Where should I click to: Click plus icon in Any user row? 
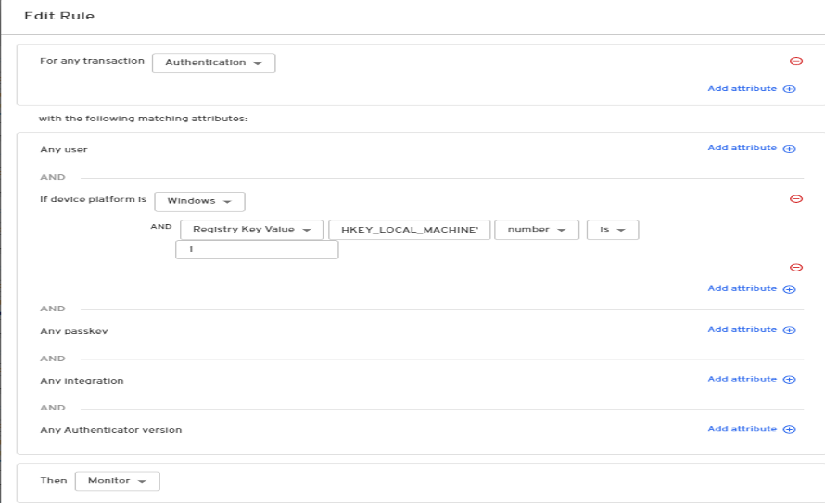point(790,148)
